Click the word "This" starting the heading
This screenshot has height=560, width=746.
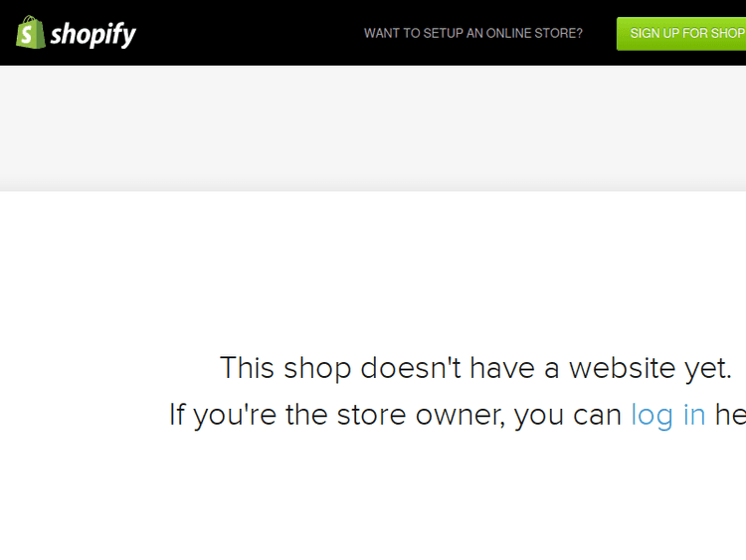[x=247, y=368]
